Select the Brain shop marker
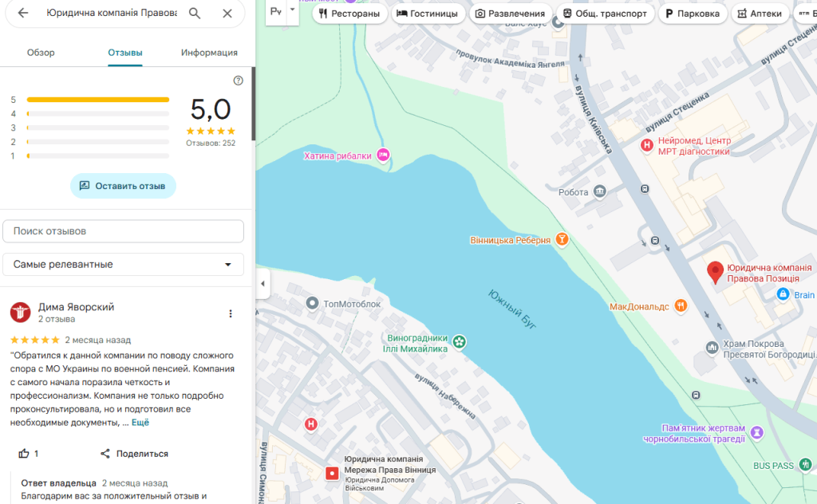The width and height of the screenshot is (817, 504). (x=783, y=294)
